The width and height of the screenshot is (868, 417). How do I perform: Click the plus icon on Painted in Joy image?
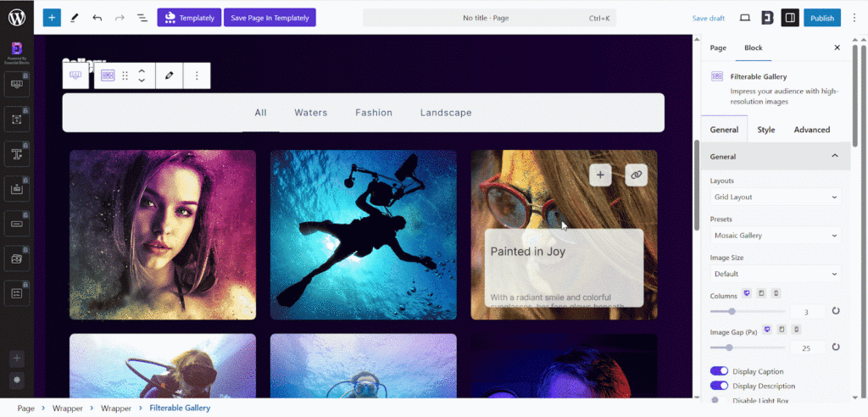(x=600, y=175)
